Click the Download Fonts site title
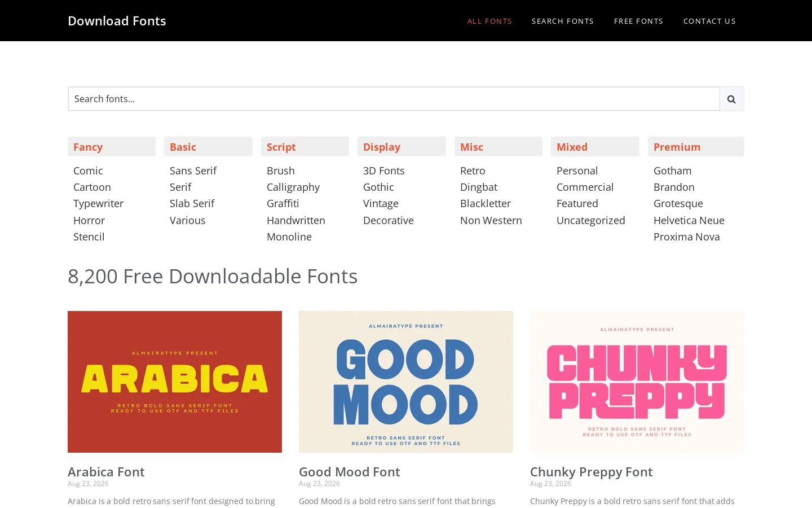This screenshot has width=812, height=508. [117, 21]
